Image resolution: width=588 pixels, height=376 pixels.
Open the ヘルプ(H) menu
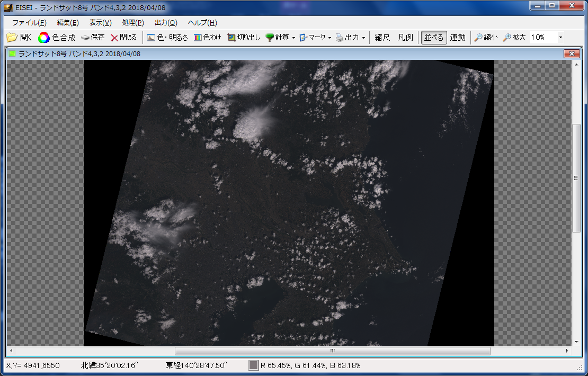tap(202, 22)
